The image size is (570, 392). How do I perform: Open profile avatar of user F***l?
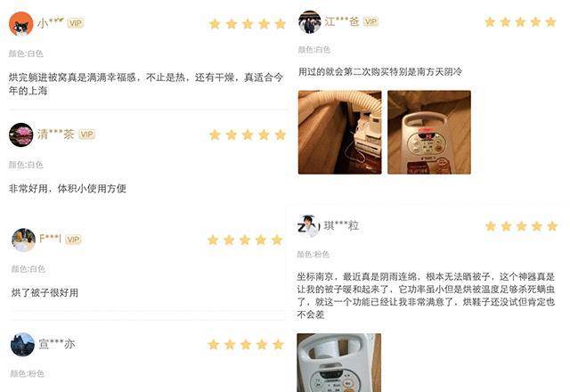click(23, 240)
